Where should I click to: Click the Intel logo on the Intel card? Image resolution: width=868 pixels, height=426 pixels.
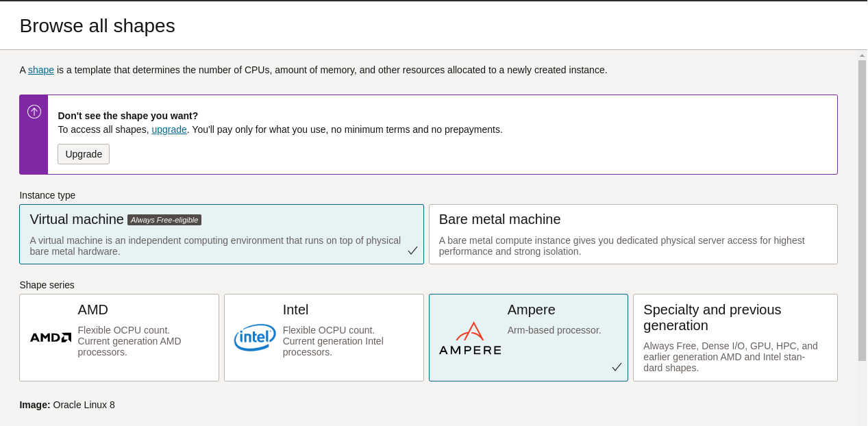pyautogui.click(x=254, y=338)
